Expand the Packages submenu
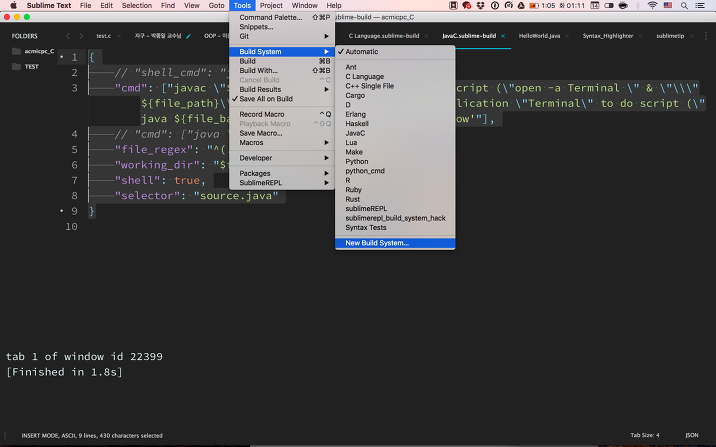 [x=282, y=174]
